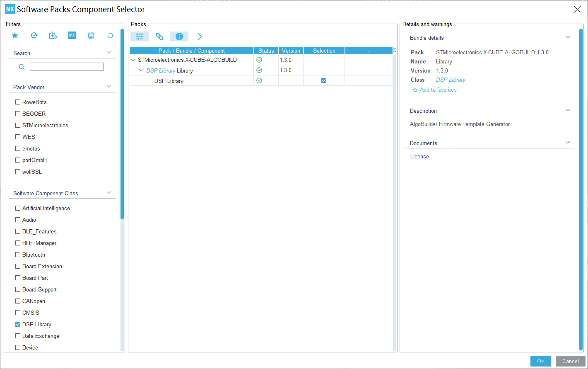Click the Cancel button
Viewport: 588px width, 369px height.
(x=571, y=361)
